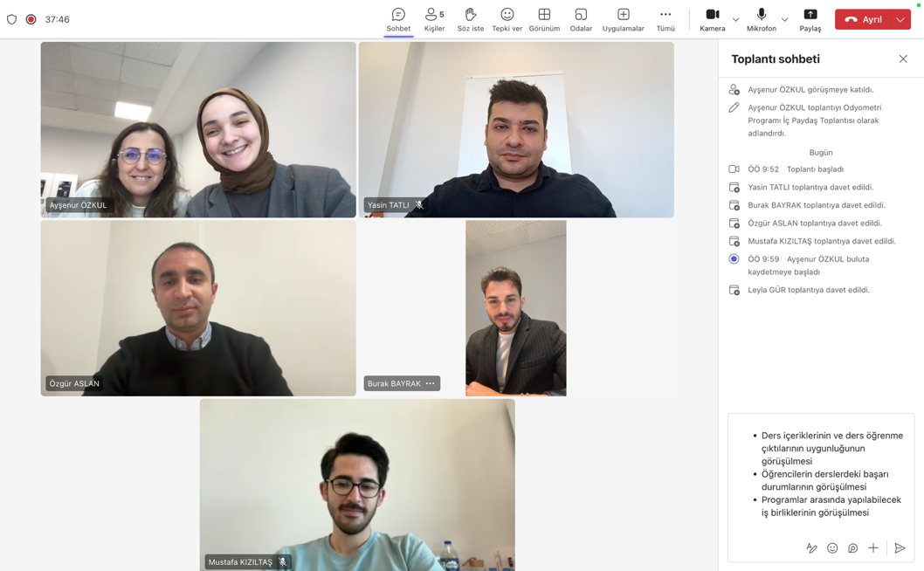Click into the chat message text box

(821, 473)
